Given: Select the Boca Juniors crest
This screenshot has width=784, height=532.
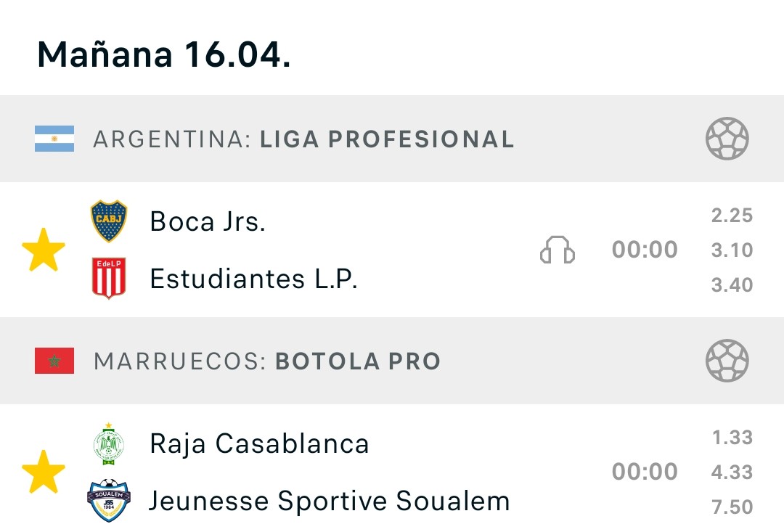Looking at the screenshot, I should (109, 221).
